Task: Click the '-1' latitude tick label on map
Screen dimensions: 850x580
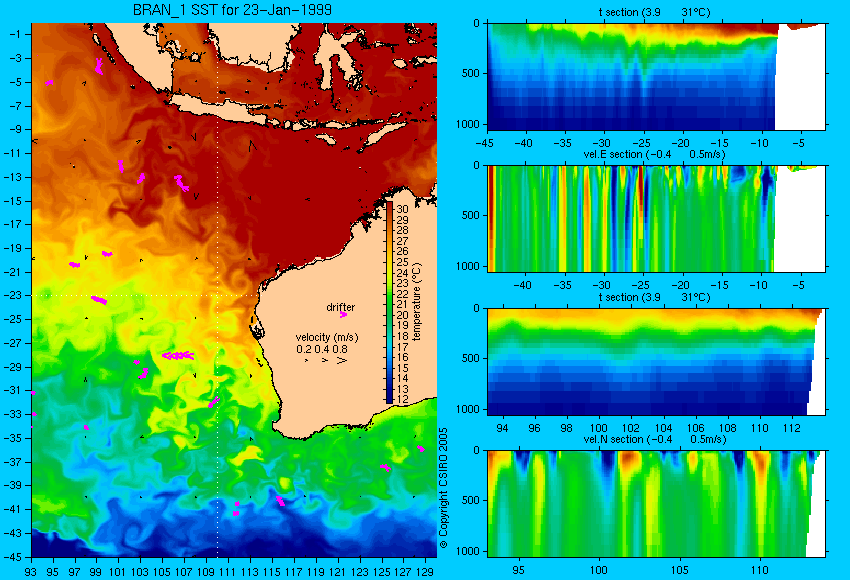Action: (16, 34)
